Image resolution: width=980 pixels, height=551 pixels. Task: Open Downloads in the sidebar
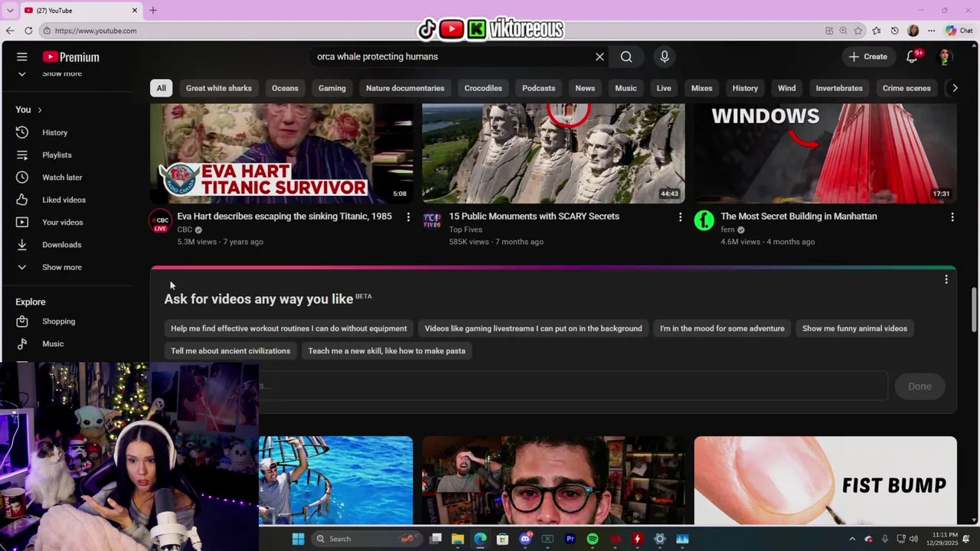pos(61,245)
